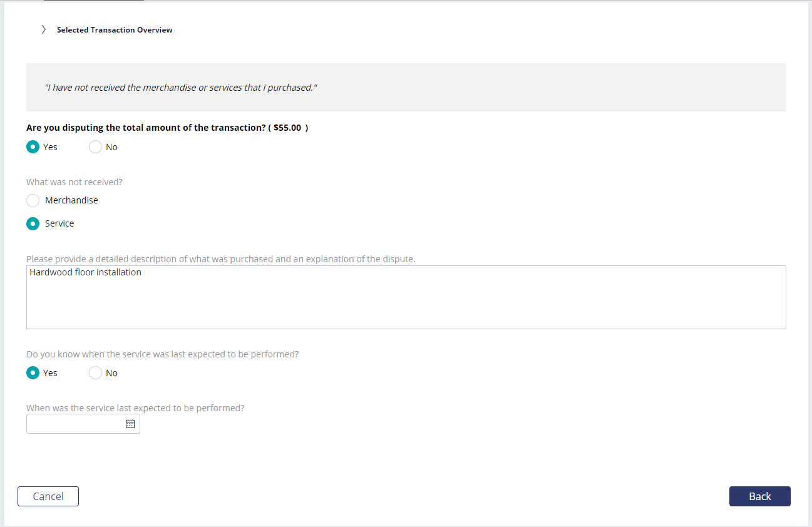The width and height of the screenshot is (812, 527).
Task: Expand the Selected Transaction Overview chevron
Action: pyautogui.click(x=43, y=29)
